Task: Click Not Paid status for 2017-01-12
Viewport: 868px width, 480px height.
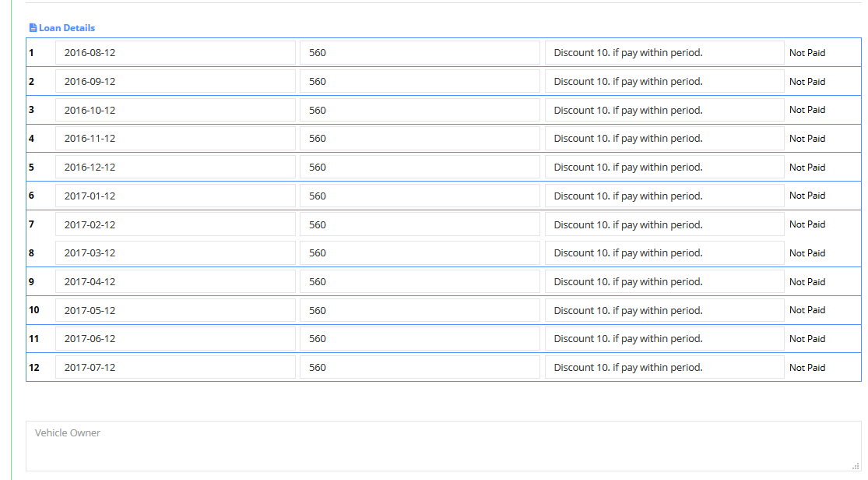Action: coord(807,196)
